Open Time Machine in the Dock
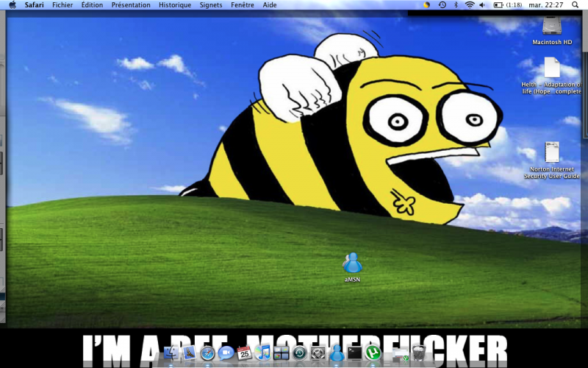Image resolution: width=588 pixels, height=368 pixels. point(300,353)
